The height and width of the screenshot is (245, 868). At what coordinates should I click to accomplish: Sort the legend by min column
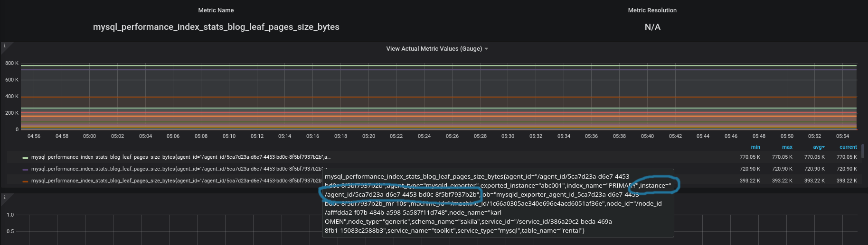click(755, 147)
